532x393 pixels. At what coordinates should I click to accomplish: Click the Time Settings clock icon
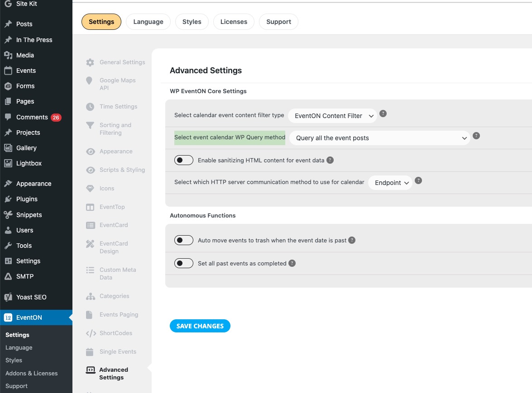pos(90,107)
